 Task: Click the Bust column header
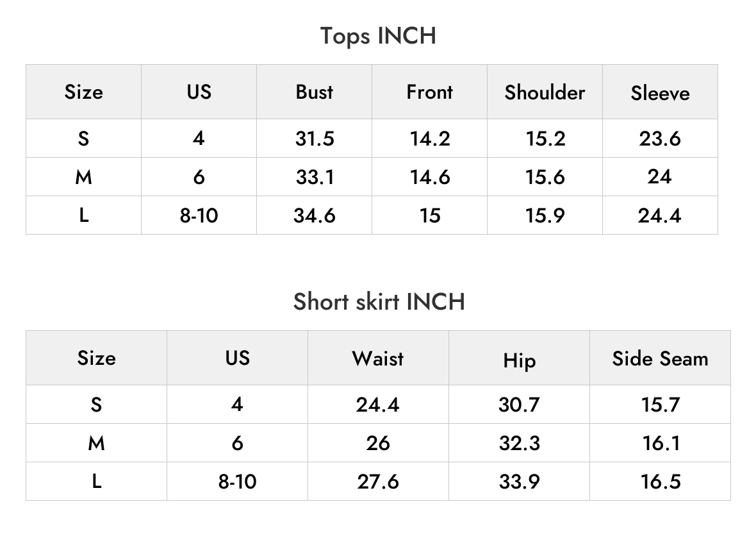point(315,92)
